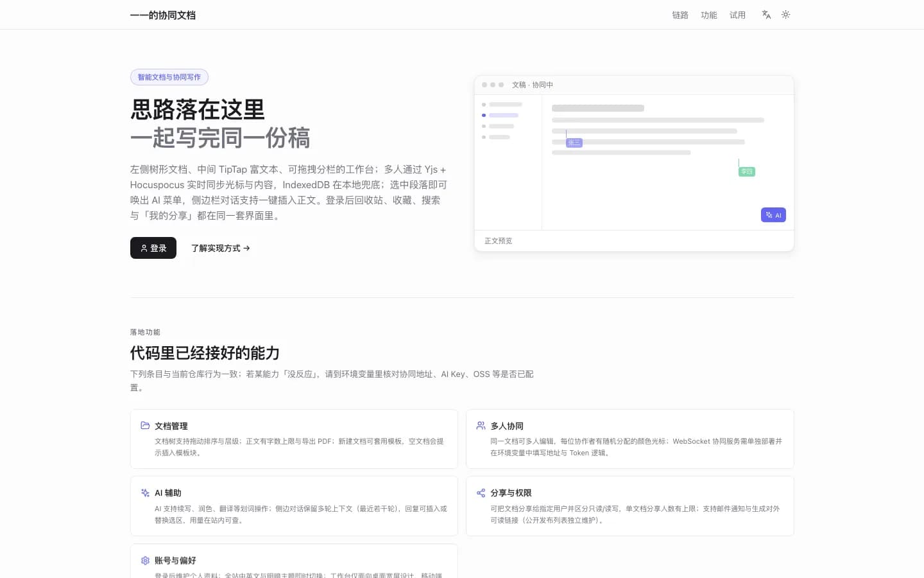
Task: Toggle the light/dark theme sun icon
Action: [x=785, y=14]
